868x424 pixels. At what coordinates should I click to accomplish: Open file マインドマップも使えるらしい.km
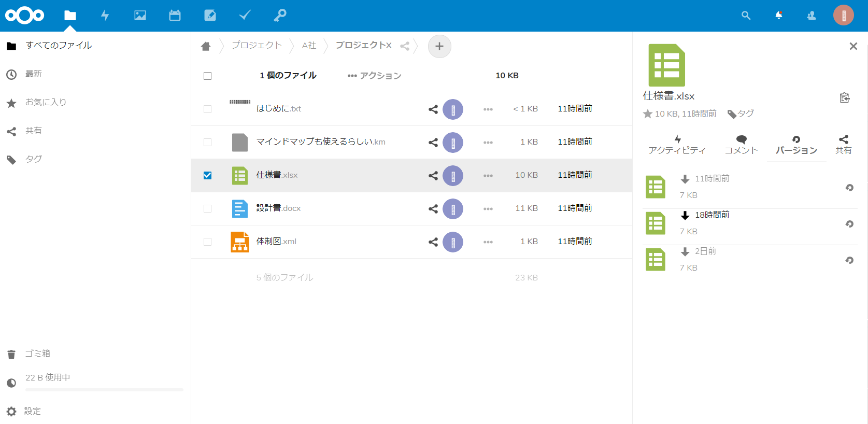[321, 142]
